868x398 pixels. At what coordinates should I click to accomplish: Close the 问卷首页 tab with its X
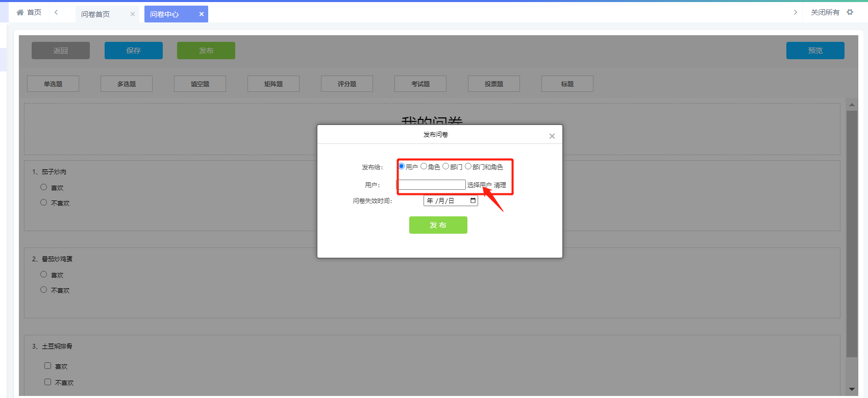133,14
